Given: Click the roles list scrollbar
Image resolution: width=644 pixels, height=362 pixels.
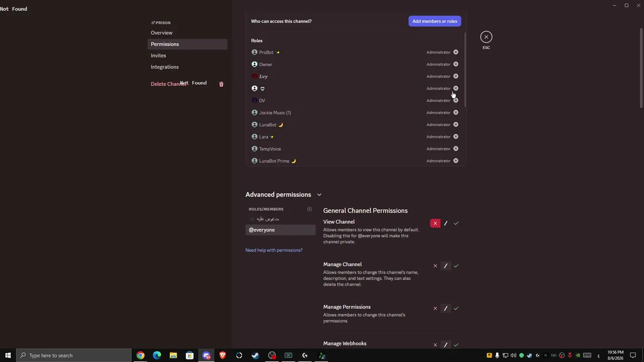Looking at the screenshot, I should pyautogui.click(x=465, y=70).
